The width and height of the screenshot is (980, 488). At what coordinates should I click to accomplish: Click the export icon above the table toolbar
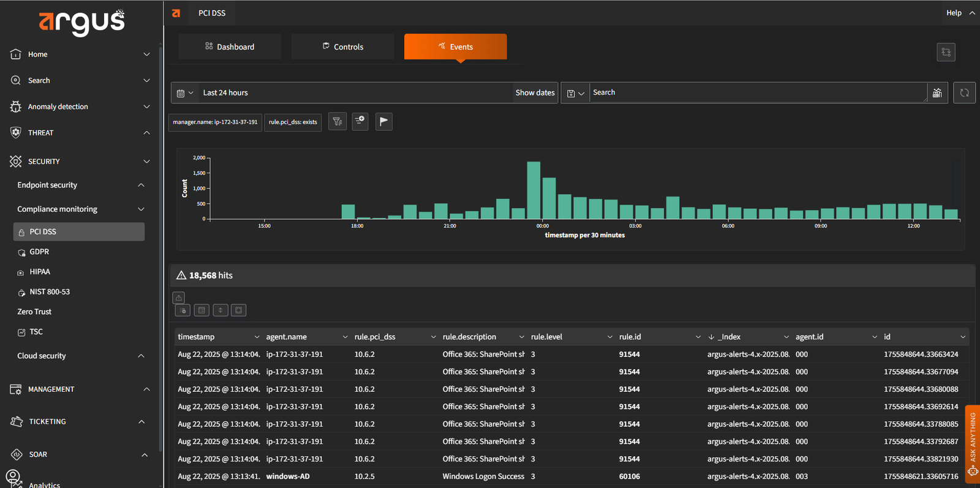[179, 298]
